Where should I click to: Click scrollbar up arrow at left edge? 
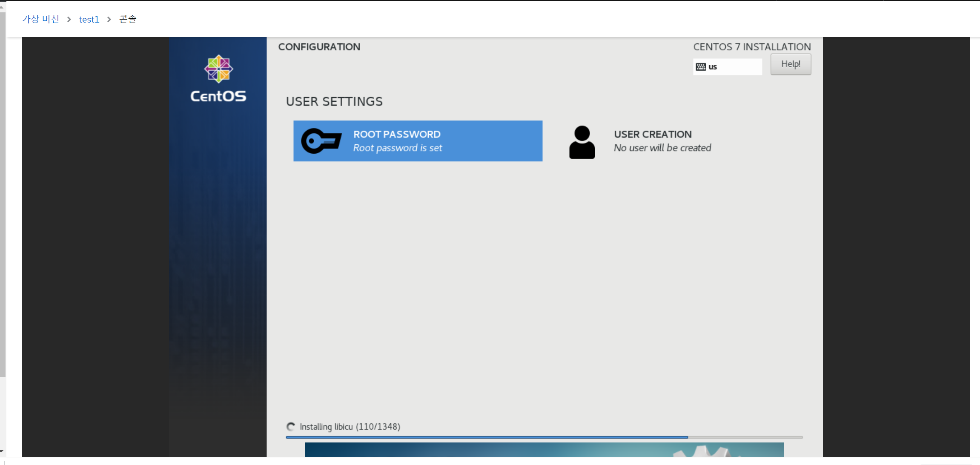[2, 7]
